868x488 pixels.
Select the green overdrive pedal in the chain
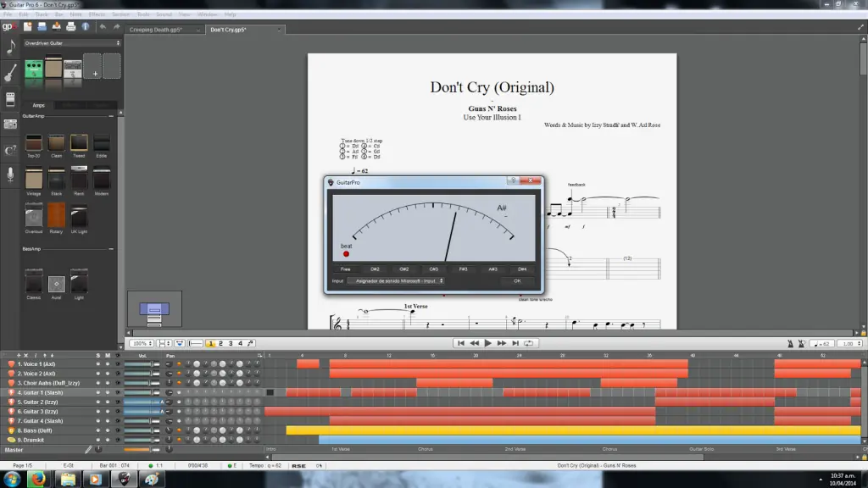pos(34,69)
